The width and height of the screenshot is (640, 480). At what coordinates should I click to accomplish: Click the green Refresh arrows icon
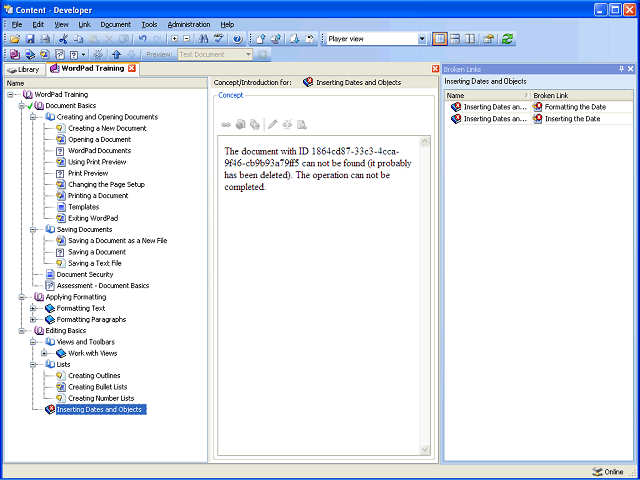[x=507, y=39]
